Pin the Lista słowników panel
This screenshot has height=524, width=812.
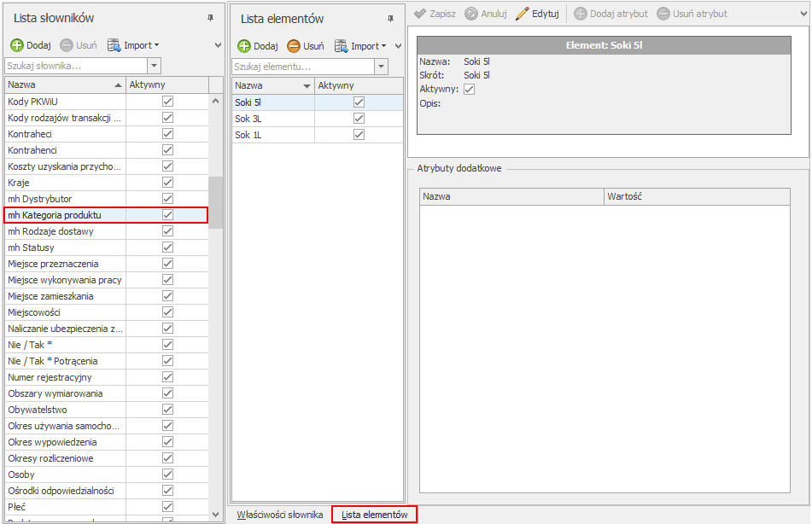(x=211, y=18)
